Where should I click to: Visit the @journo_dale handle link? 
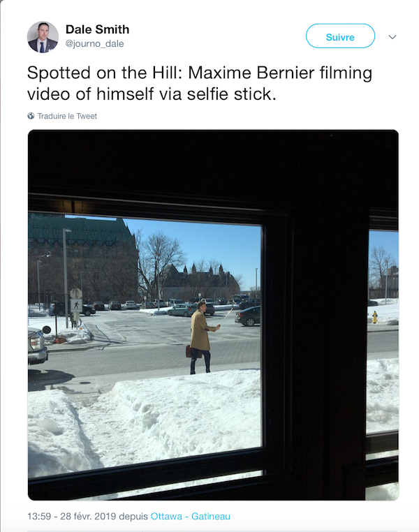click(95, 44)
